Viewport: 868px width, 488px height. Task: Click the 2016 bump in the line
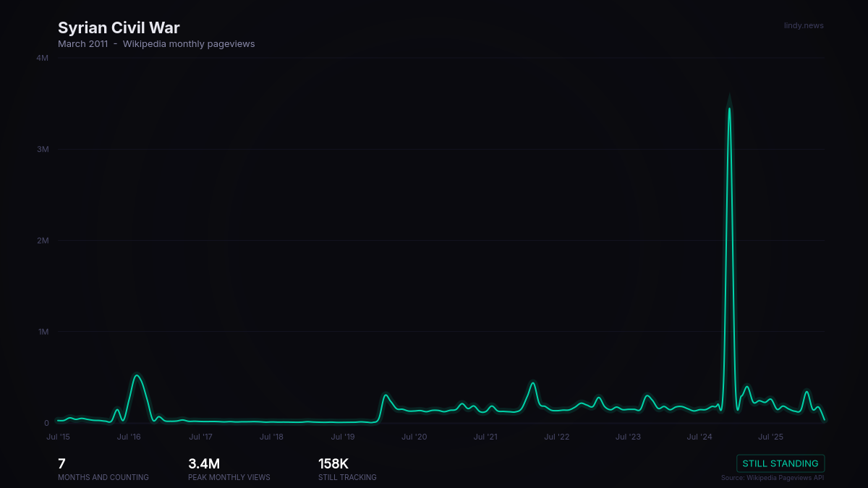tap(137, 376)
